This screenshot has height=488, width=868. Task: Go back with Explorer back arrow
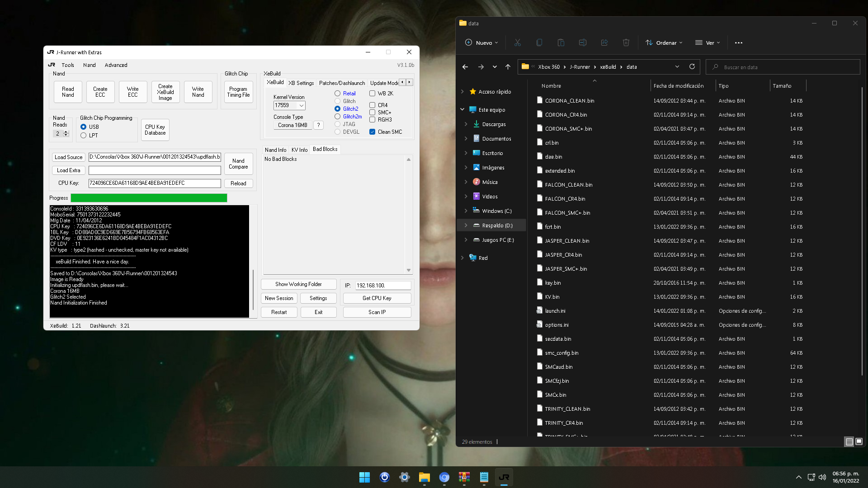465,67
